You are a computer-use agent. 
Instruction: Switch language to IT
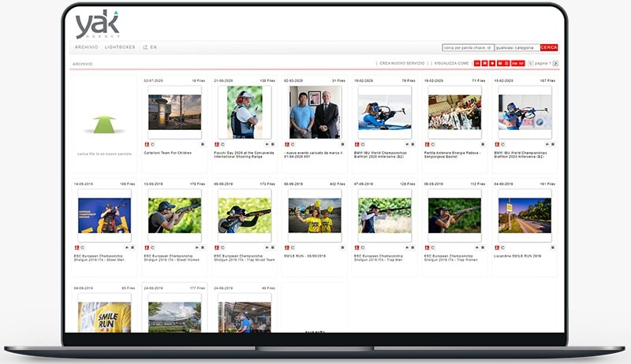click(x=145, y=47)
